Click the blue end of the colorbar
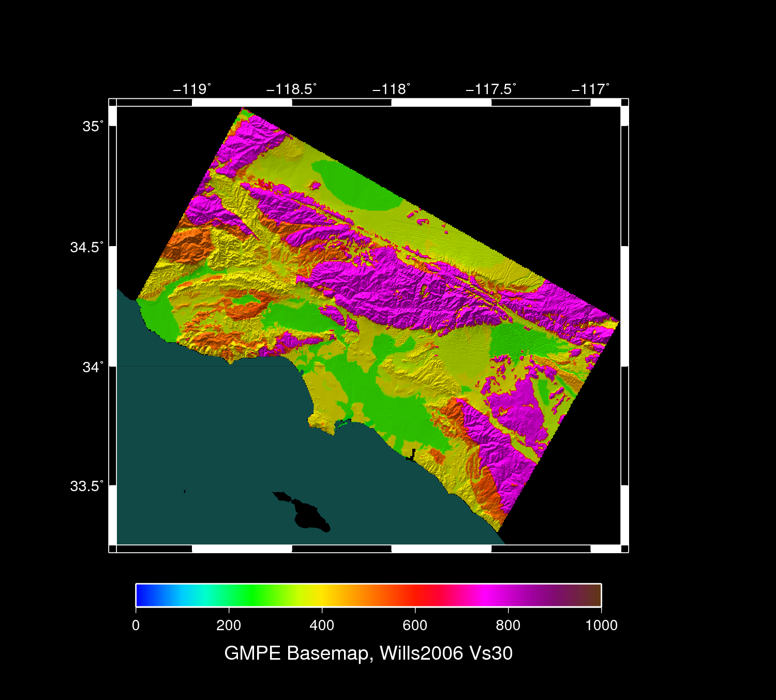 [x=141, y=595]
